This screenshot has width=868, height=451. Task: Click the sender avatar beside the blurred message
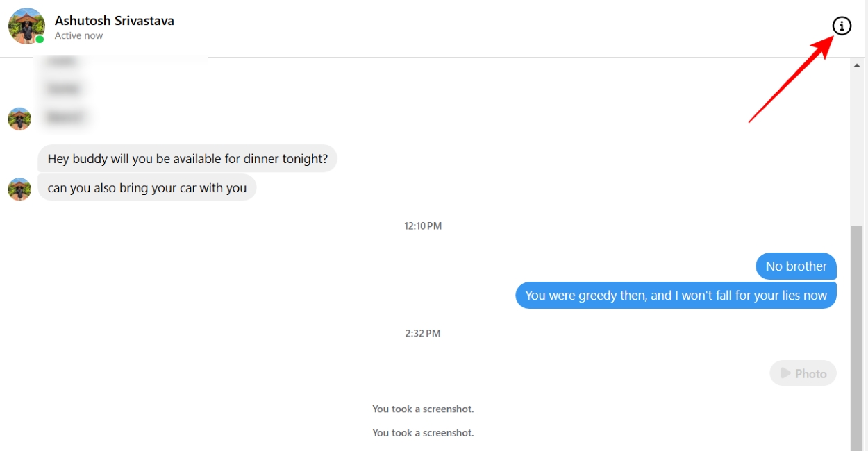coord(19,119)
